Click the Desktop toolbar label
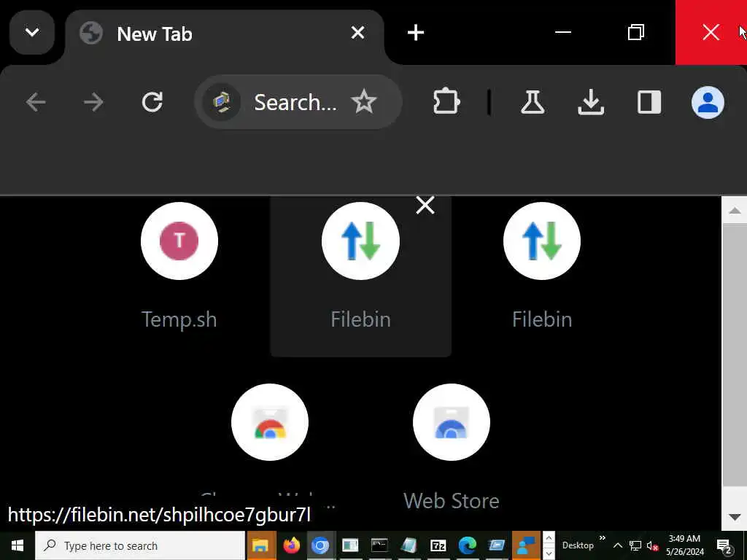Viewport: 747px width, 560px height. 578,545
